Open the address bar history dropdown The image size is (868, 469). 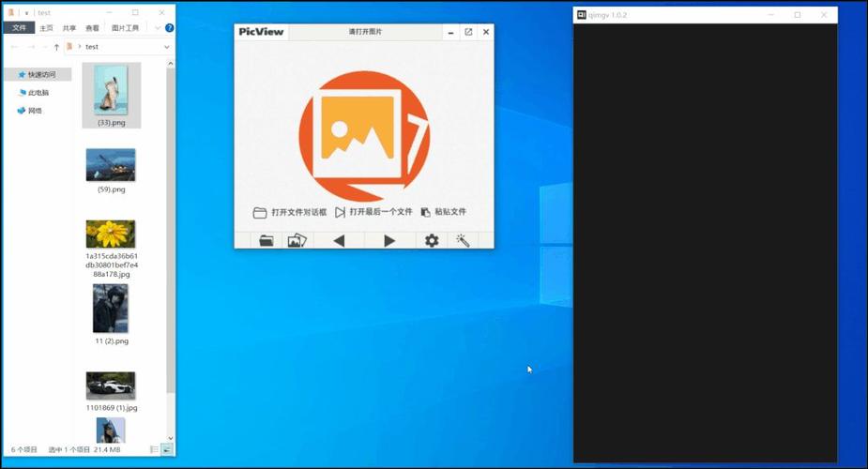(167, 47)
